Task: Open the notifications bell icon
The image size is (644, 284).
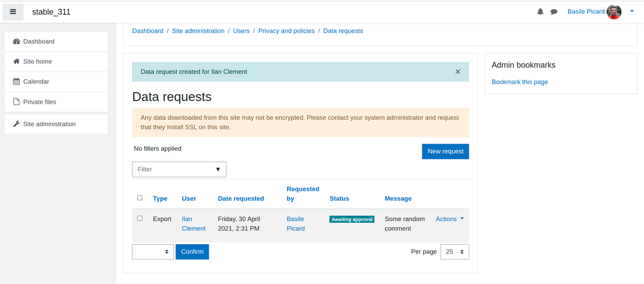Action: 540,12
